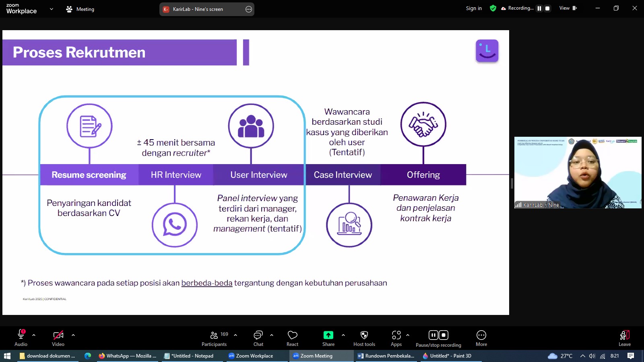This screenshot has height=362, width=644.
Task: Expand audio options arrow
Action: (34, 335)
